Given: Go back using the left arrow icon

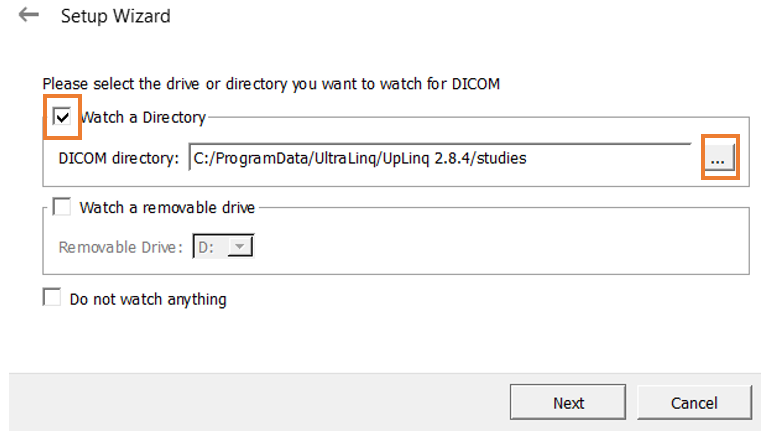Looking at the screenshot, I should tap(29, 15).
